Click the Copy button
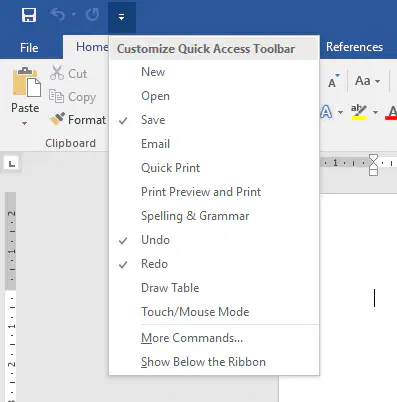The width and height of the screenshot is (397, 402). click(72, 97)
